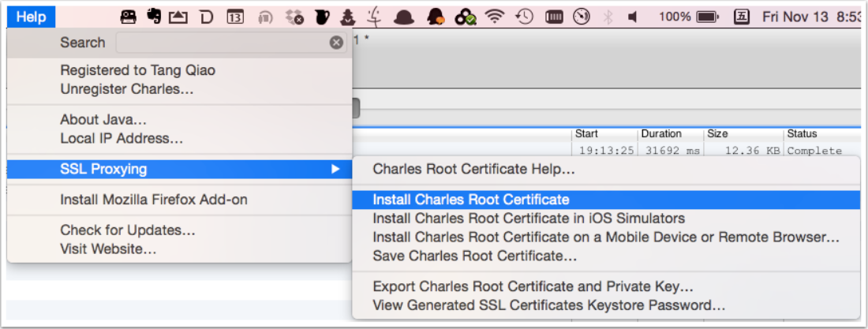Image resolution: width=868 pixels, height=329 pixels.
Task: Choose Unregister Charles…
Action: pos(127,88)
